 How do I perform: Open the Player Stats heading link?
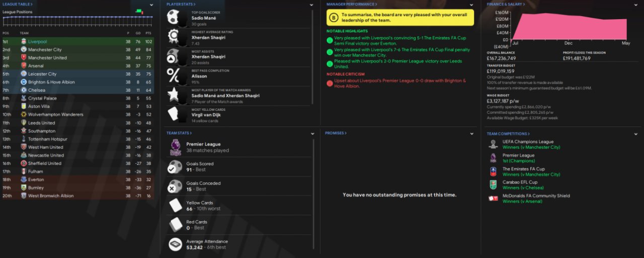[180, 4]
